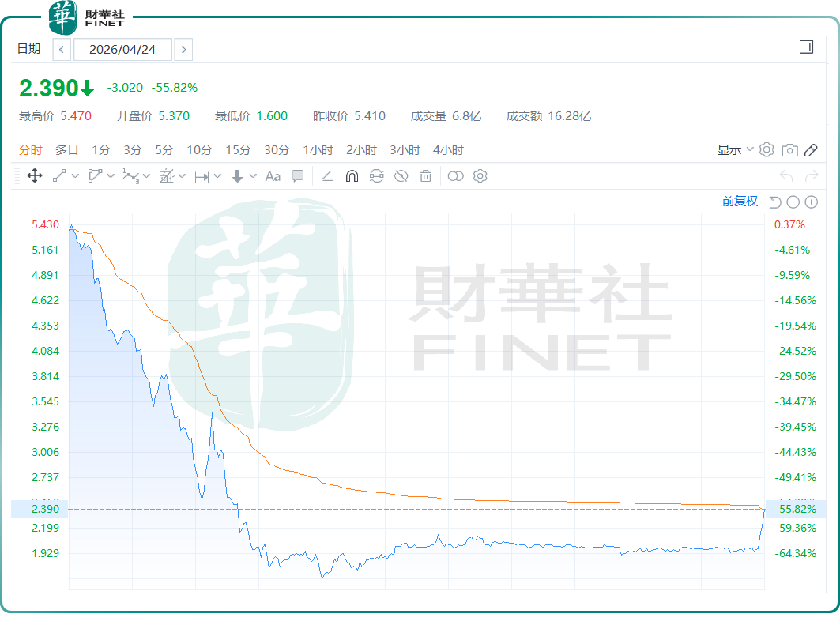Select the Aa text annotation tool

(273, 176)
